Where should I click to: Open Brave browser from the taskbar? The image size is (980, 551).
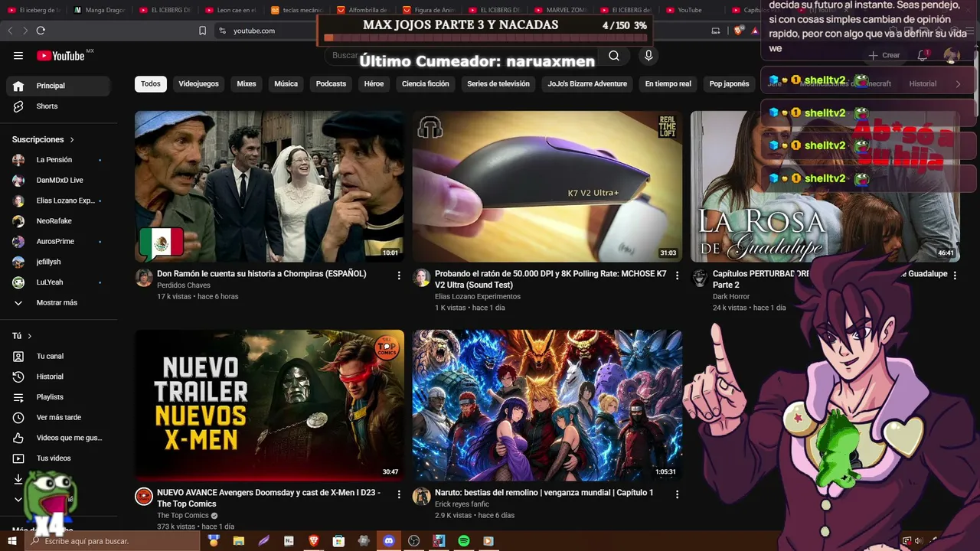click(313, 541)
